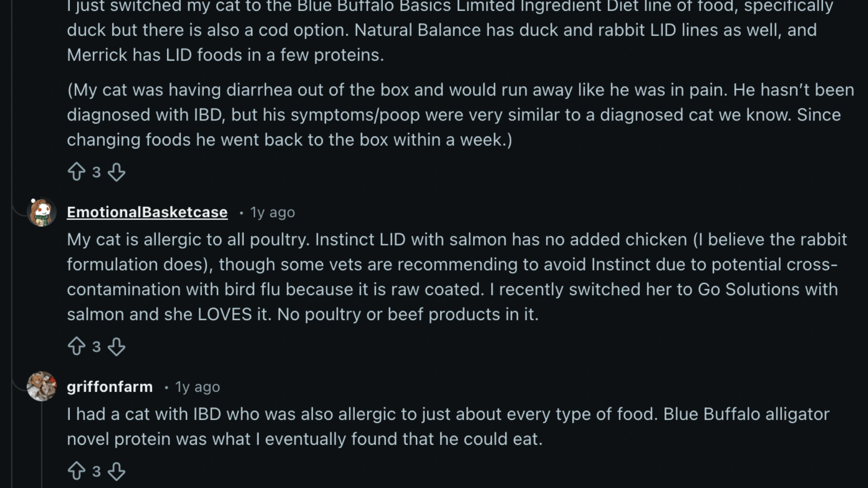Open EmotionalBasketcase's profile
The height and width of the screenshot is (488, 868).
[x=147, y=211]
